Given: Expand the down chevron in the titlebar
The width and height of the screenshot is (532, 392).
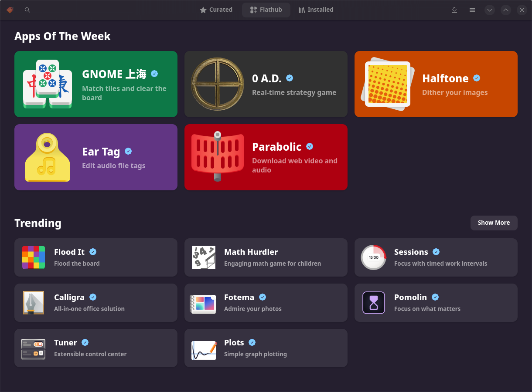Looking at the screenshot, I should pos(489,10).
